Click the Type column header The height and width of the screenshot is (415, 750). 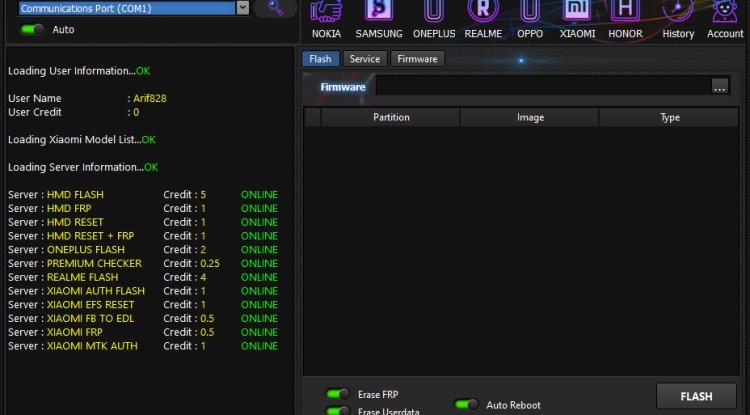(x=670, y=117)
